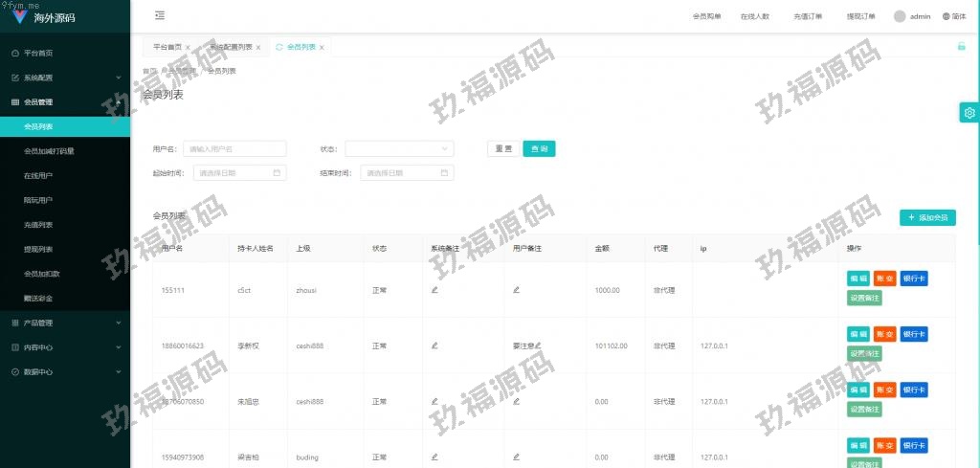This screenshot has height=468, width=980.
Task: Open the settings gear panel at right edge
Action: 969,113
